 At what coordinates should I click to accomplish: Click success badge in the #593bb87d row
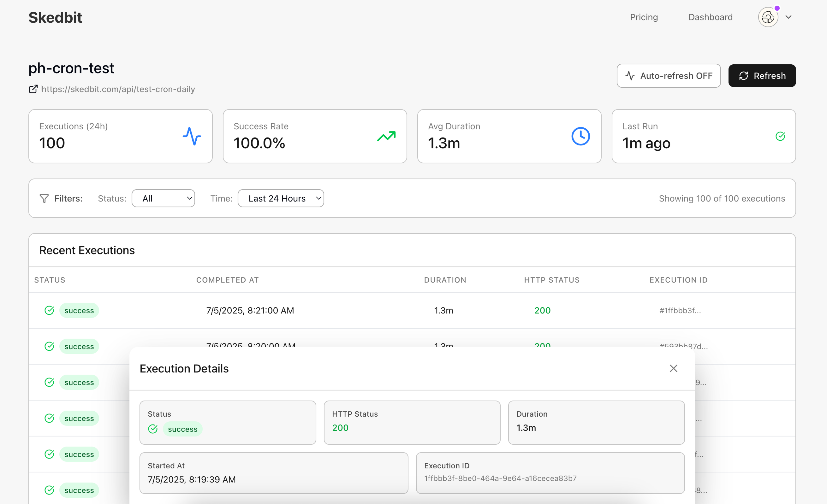click(x=79, y=346)
